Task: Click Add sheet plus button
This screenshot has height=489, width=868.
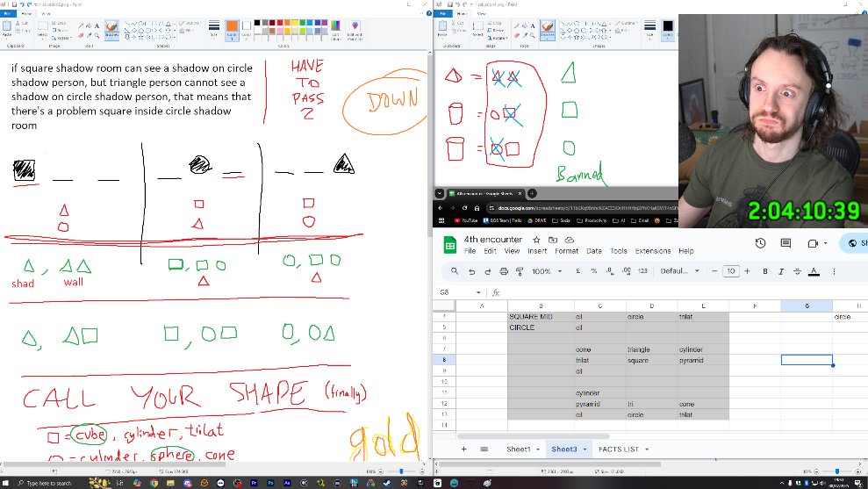Action: 464,449
